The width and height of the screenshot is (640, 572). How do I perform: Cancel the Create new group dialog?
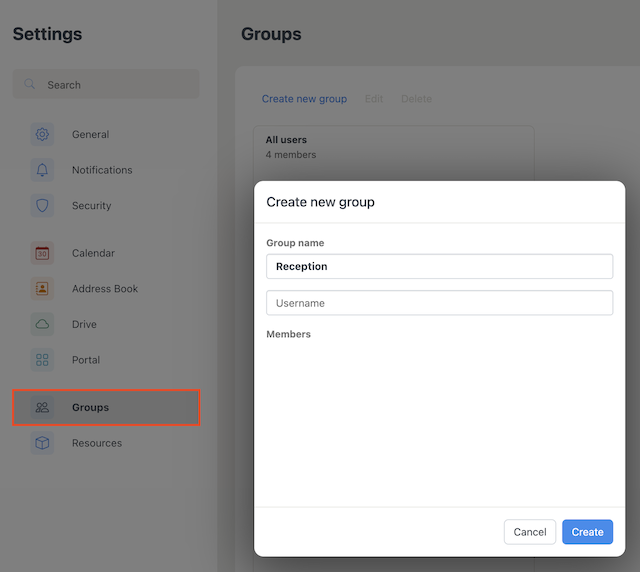(x=530, y=532)
